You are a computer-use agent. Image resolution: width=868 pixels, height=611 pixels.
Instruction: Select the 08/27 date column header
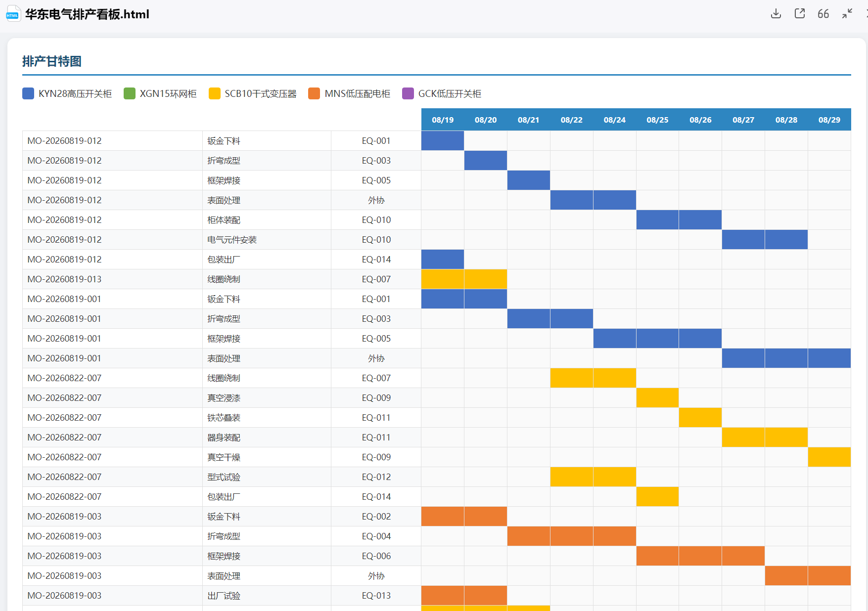(x=743, y=120)
